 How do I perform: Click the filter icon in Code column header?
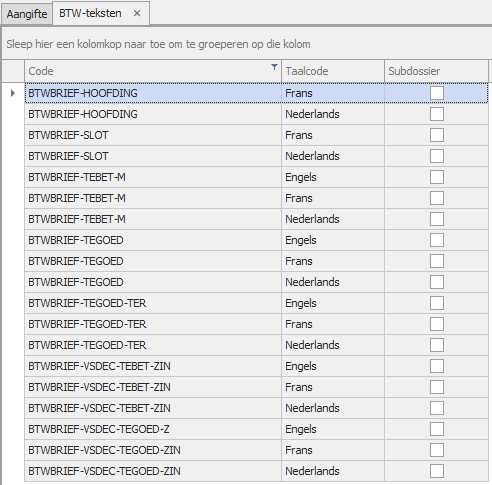coord(274,67)
